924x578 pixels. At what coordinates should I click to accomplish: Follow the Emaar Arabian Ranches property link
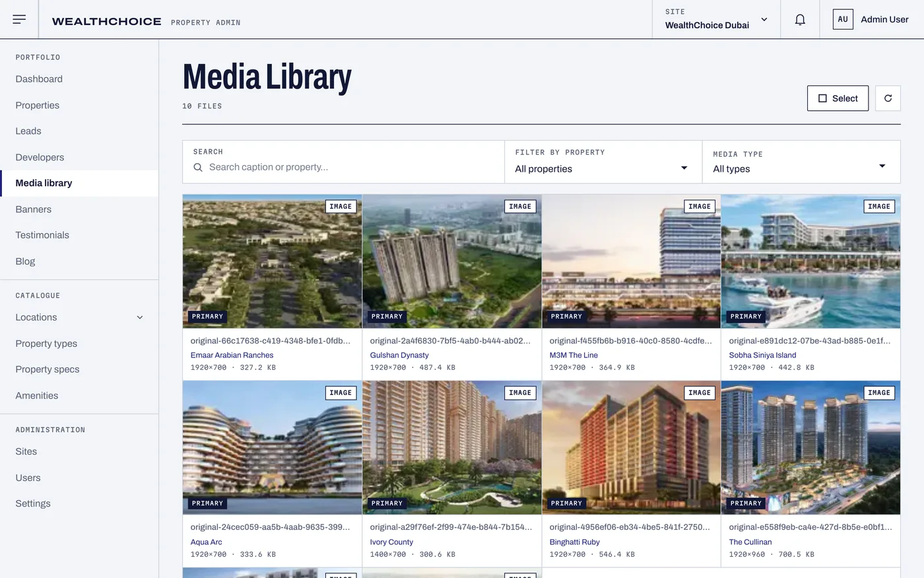pos(232,355)
